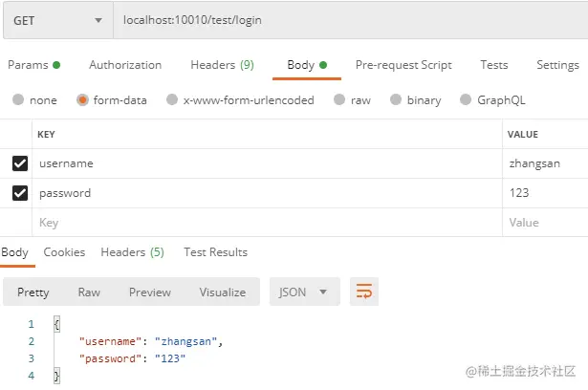Toggle the line wrap icon
The width and height of the screenshot is (588, 390).
(364, 292)
